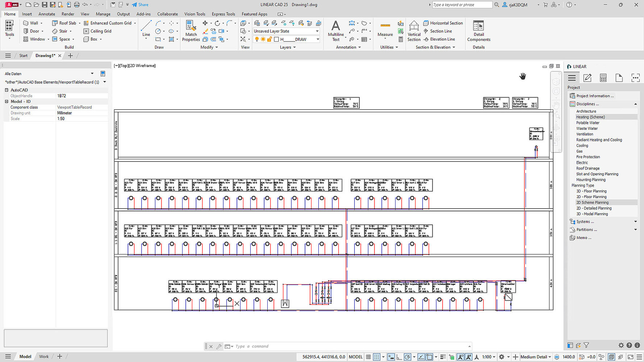Select the Roof Slab tool
This screenshot has width=644, height=362.
(65, 23)
